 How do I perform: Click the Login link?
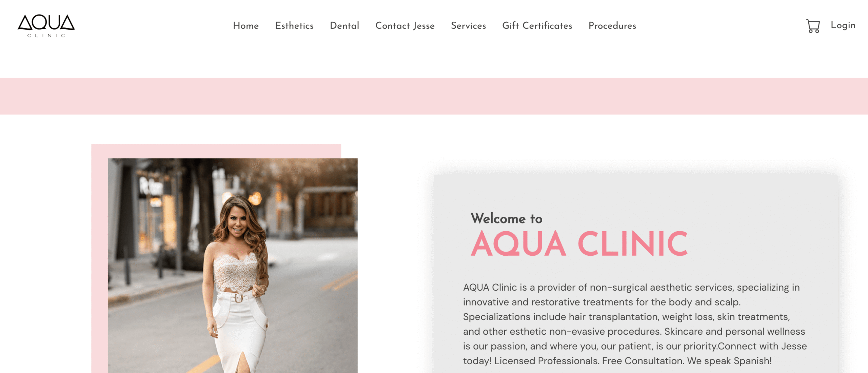(x=843, y=25)
